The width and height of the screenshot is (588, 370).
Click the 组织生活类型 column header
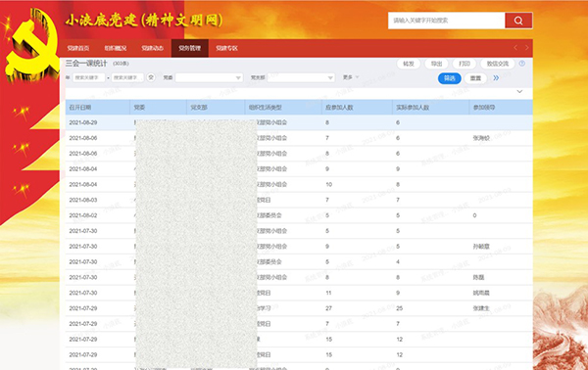(x=283, y=108)
